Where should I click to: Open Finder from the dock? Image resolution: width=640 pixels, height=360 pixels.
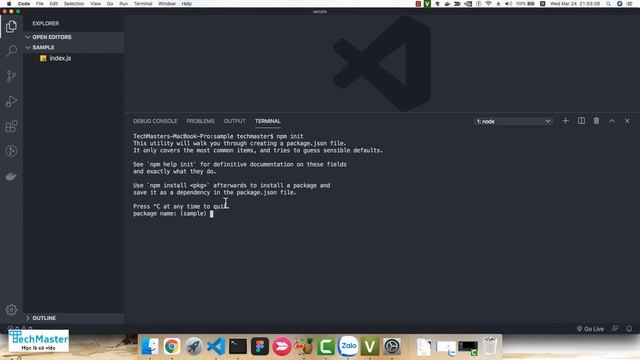[x=150, y=347]
